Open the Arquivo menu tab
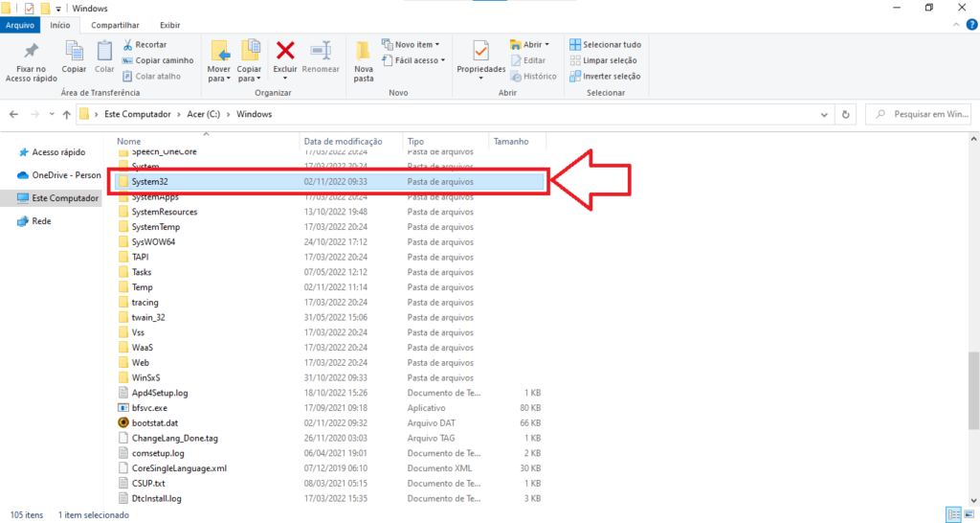The image size is (980, 523). (21, 25)
